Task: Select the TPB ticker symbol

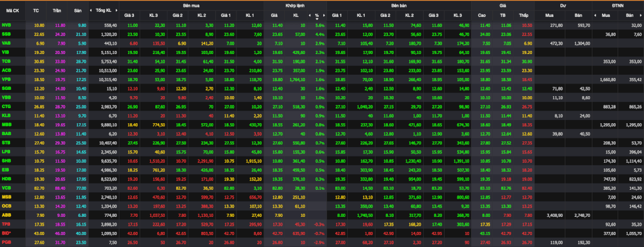Action: [x=6, y=223]
